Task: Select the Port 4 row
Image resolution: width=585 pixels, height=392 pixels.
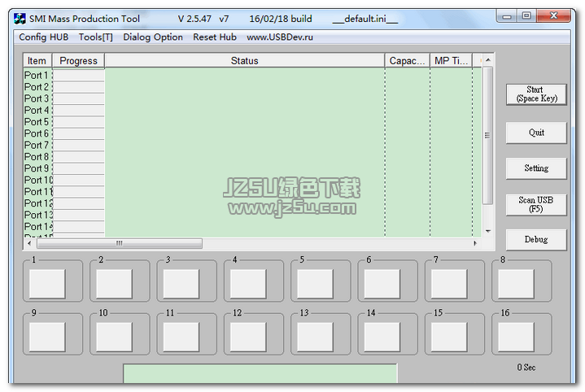Action: (252, 111)
